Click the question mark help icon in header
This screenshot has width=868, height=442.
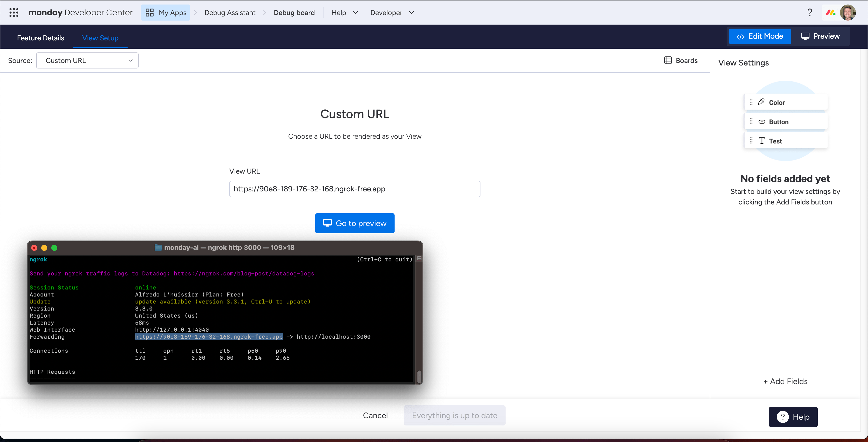pyautogui.click(x=810, y=13)
